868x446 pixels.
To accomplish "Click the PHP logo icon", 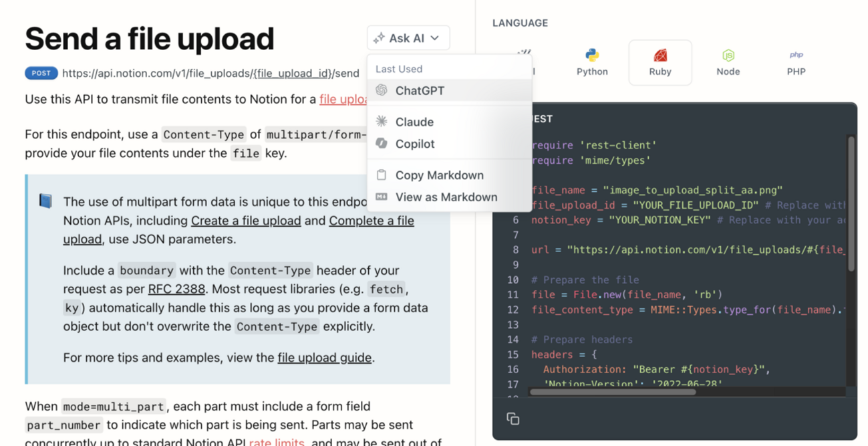I will coord(797,55).
